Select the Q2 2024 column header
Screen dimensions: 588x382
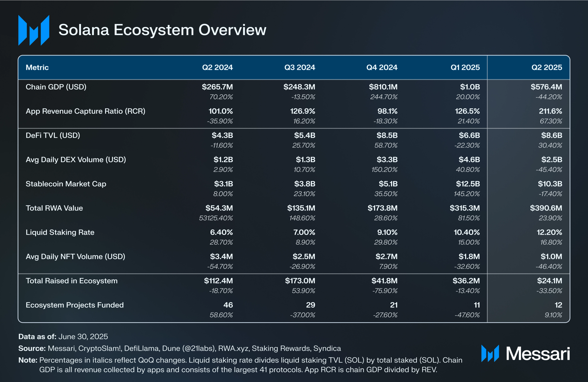(x=217, y=67)
